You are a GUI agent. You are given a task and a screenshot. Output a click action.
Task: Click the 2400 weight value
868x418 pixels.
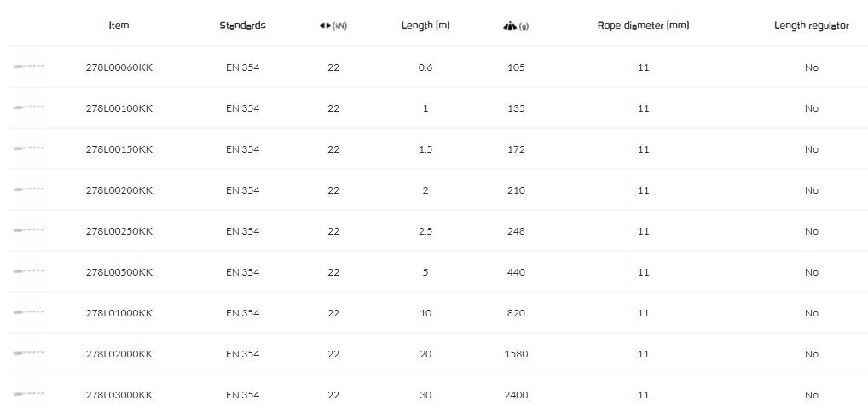pos(516,395)
